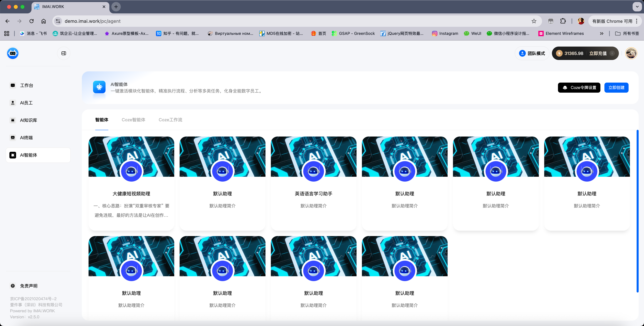Select AI终端 in the sidebar
Image resolution: width=644 pixels, height=326 pixels.
(x=26, y=138)
